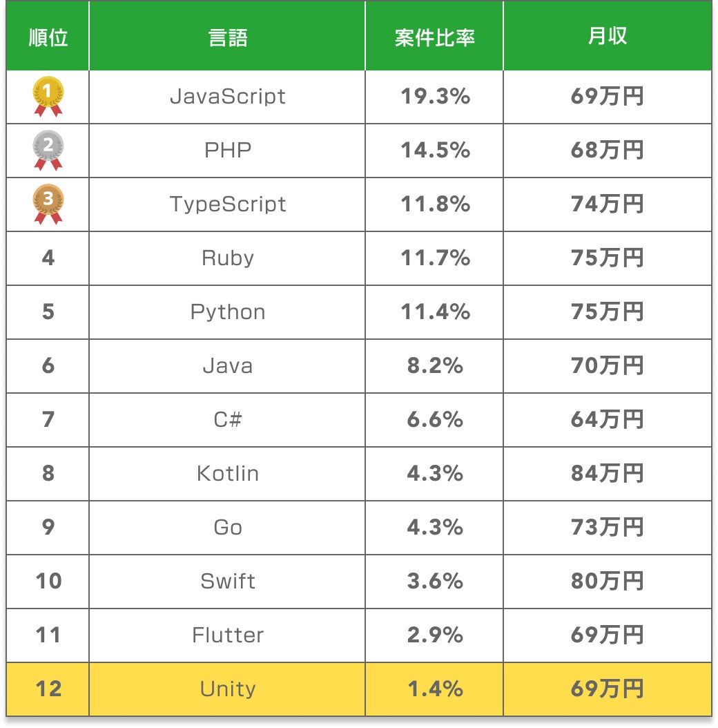Select the JavaScript language cell
This screenshot has height=728, width=718.
click(x=227, y=97)
